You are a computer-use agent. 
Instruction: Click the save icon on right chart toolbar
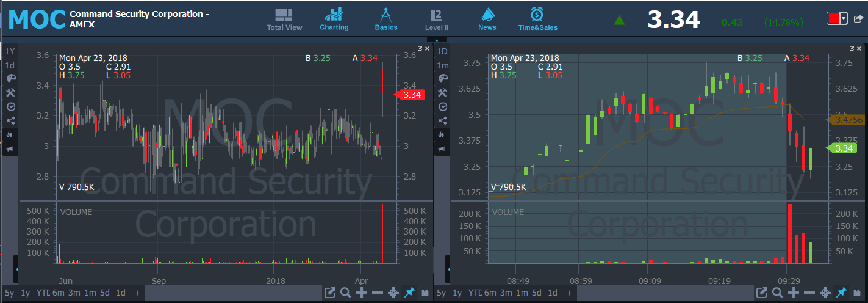(x=858, y=293)
